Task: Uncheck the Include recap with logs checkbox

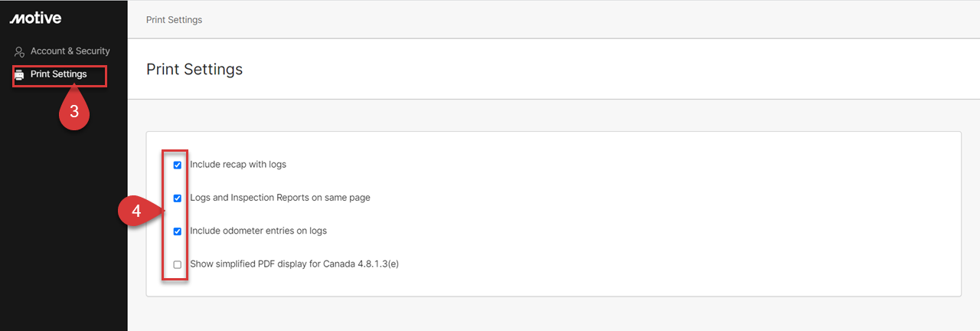Action: point(178,165)
